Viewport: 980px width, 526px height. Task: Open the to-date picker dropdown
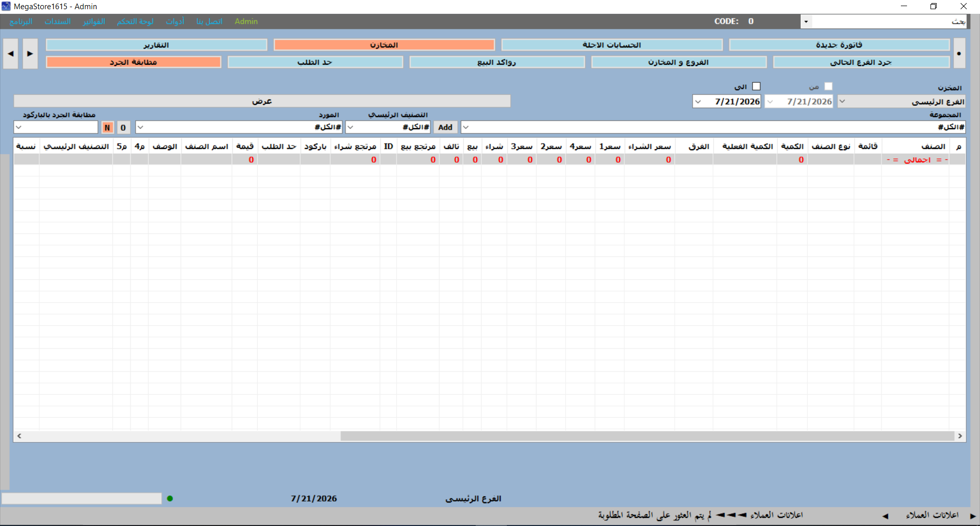tap(698, 102)
